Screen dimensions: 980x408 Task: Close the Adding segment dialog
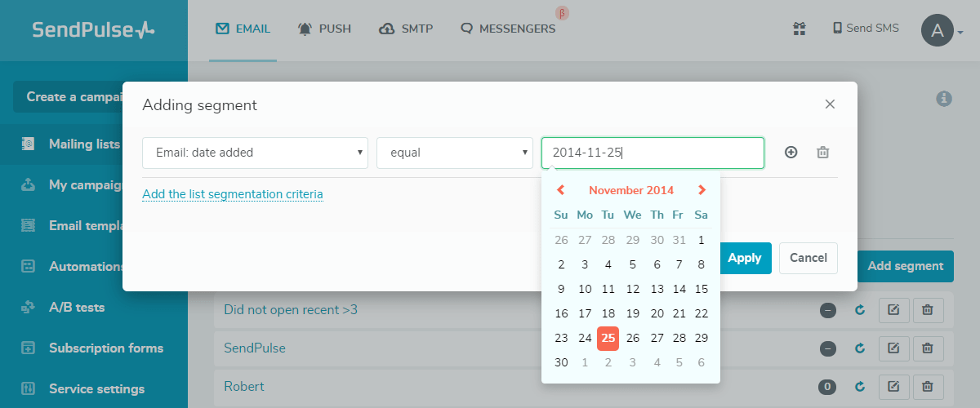830,104
